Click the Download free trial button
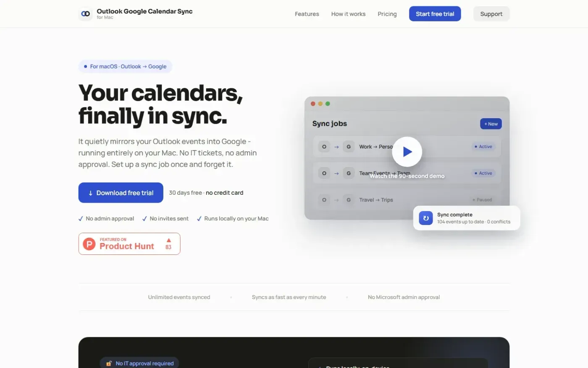Image resolution: width=588 pixels, height=368 pixels. (121, 193)
